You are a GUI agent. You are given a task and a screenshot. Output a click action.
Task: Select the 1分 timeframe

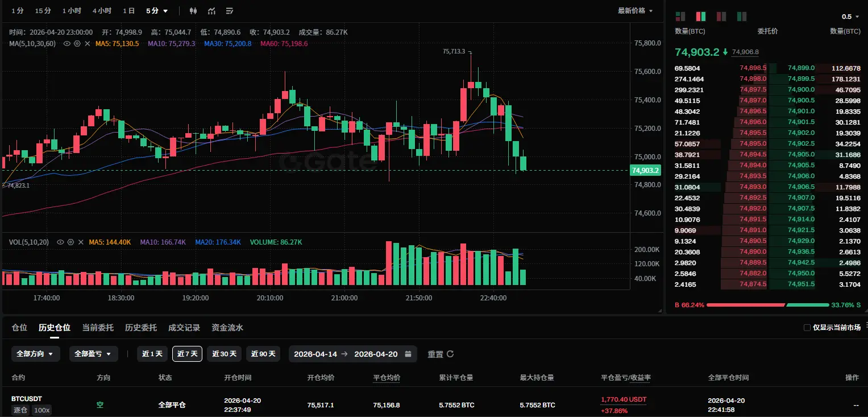18,11
